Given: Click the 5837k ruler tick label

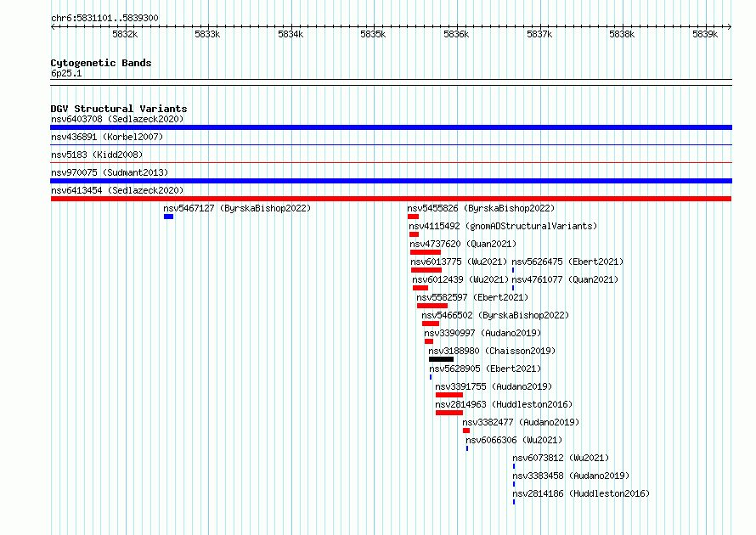Looking at the screenshot, I should coord(539,34).
